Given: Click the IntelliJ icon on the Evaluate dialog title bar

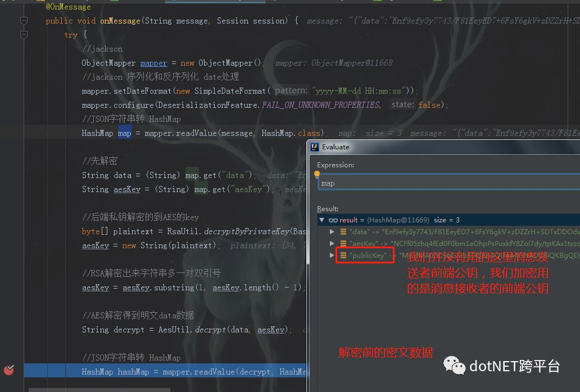Looking at the screenshot, I should point(314,147).
